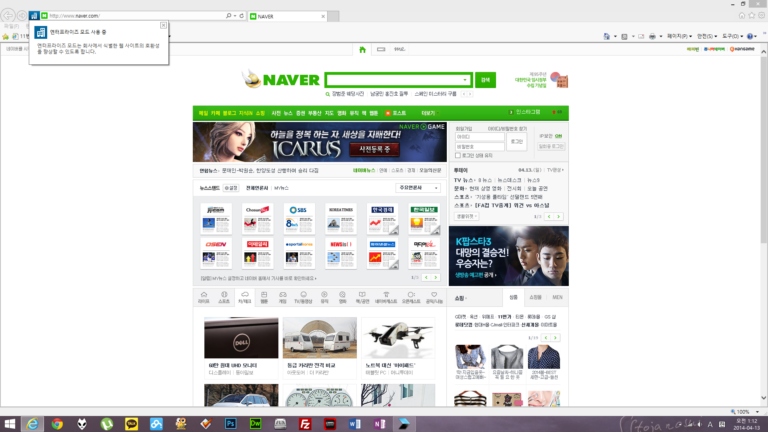This screenshot has width=768, height=432.
Task: Click the green home icon on Naver toolbar
Action: click(x=362, y=49)
